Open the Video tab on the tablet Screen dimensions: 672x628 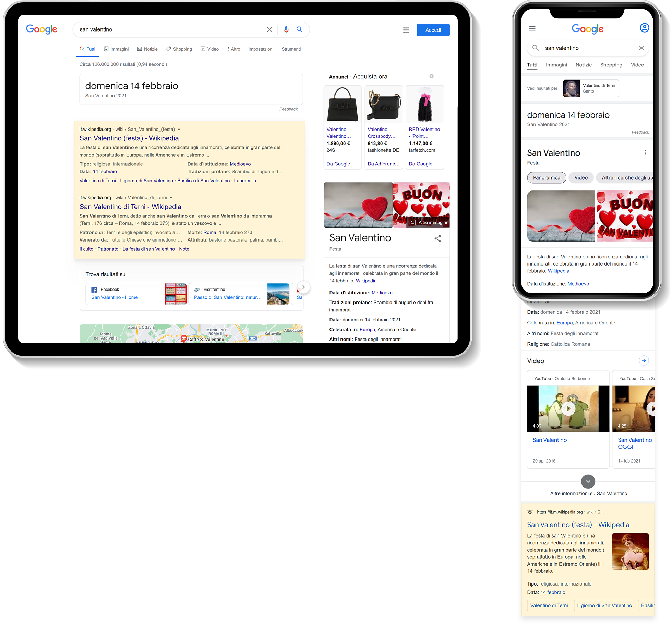209,49
